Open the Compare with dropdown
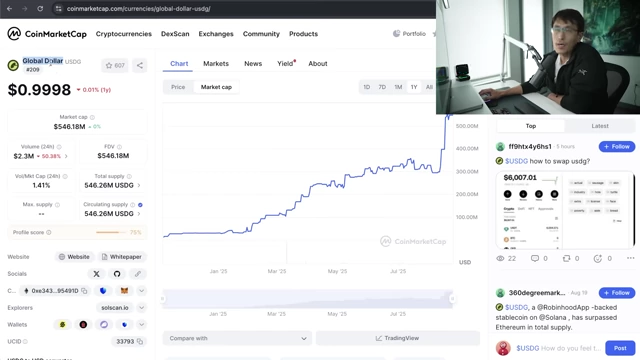Viewport: 640px width, 360px height. (237, 338)
